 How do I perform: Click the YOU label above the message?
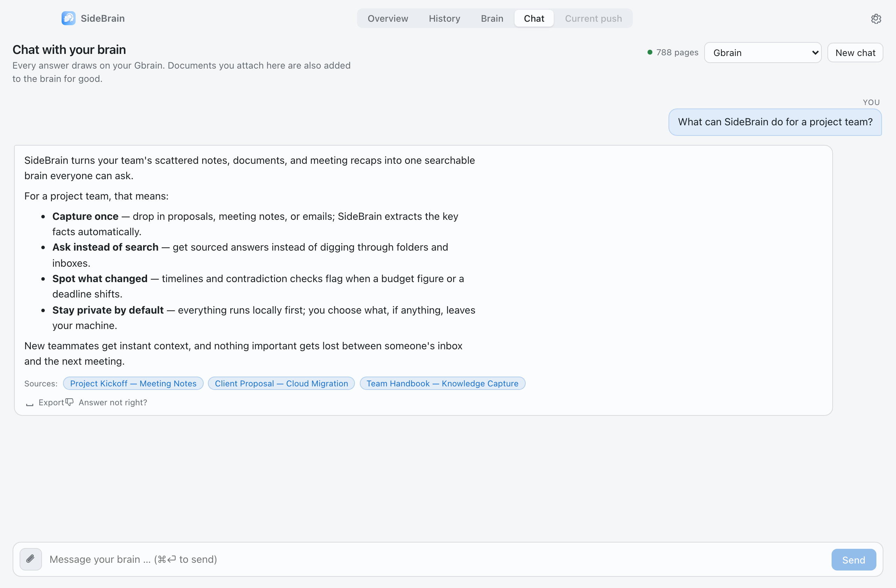pyautogui.click(x=871, y=103)
